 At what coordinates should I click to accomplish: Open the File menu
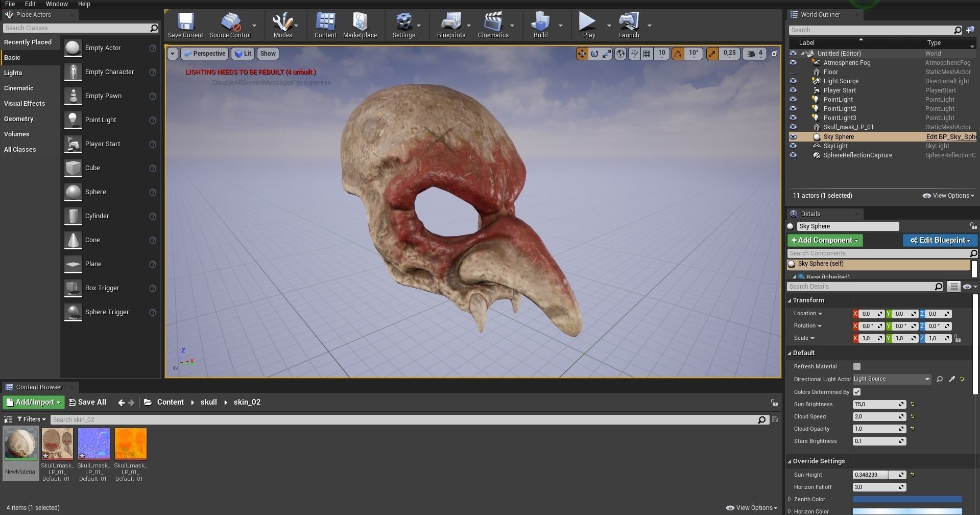coord(10,4)
